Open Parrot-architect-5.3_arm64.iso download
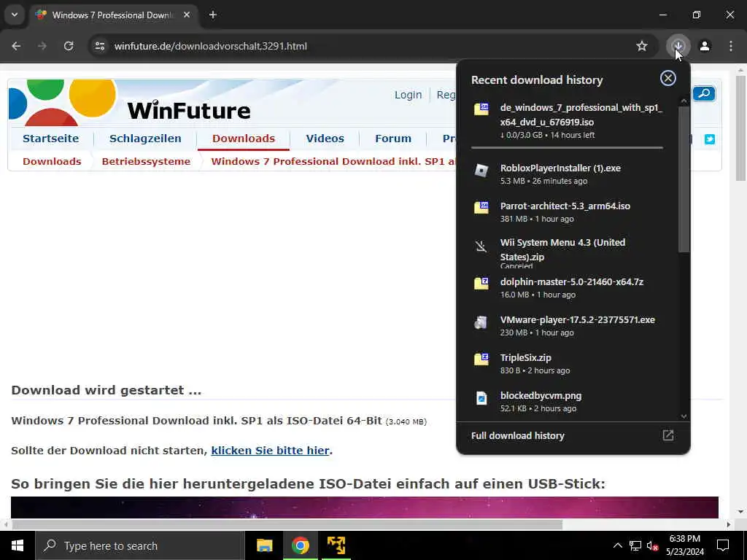Viewport: 747px width, 560px height. click(567, 212)
